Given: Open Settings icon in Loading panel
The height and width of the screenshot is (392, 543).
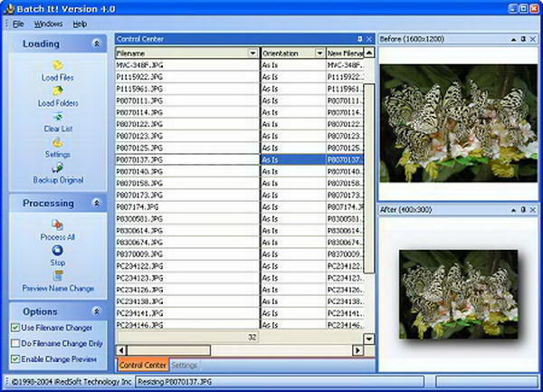Looking at the screenshot, I should coord(58,142).
